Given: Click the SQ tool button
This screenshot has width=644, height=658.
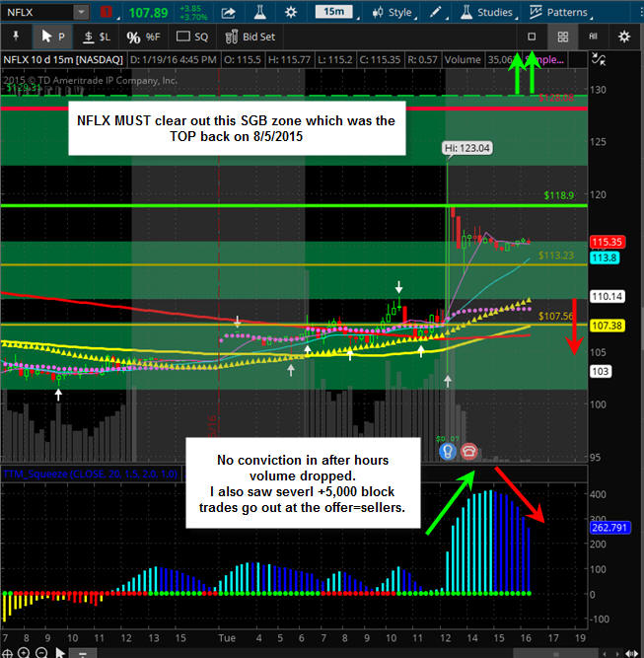Looking at the screenshot, I should [192, 37].
